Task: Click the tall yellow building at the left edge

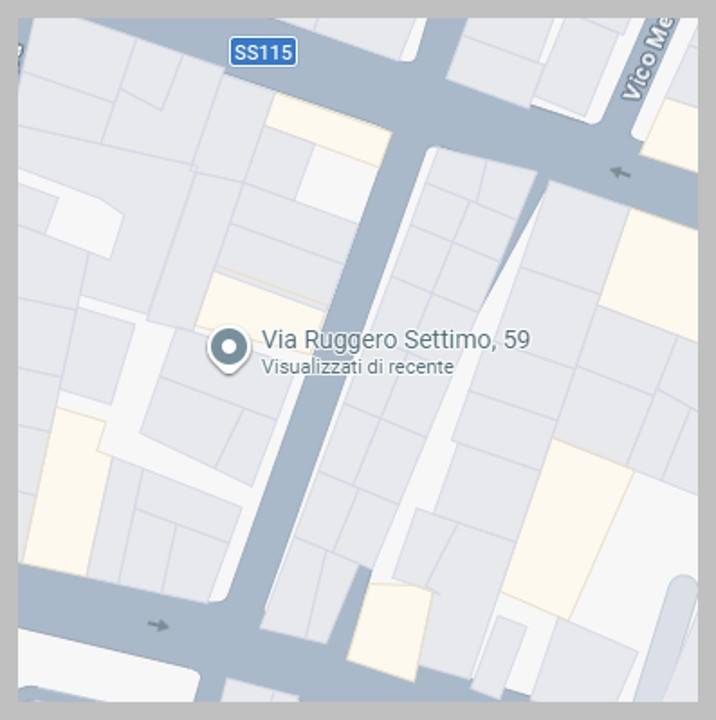Action: point(68,491)
